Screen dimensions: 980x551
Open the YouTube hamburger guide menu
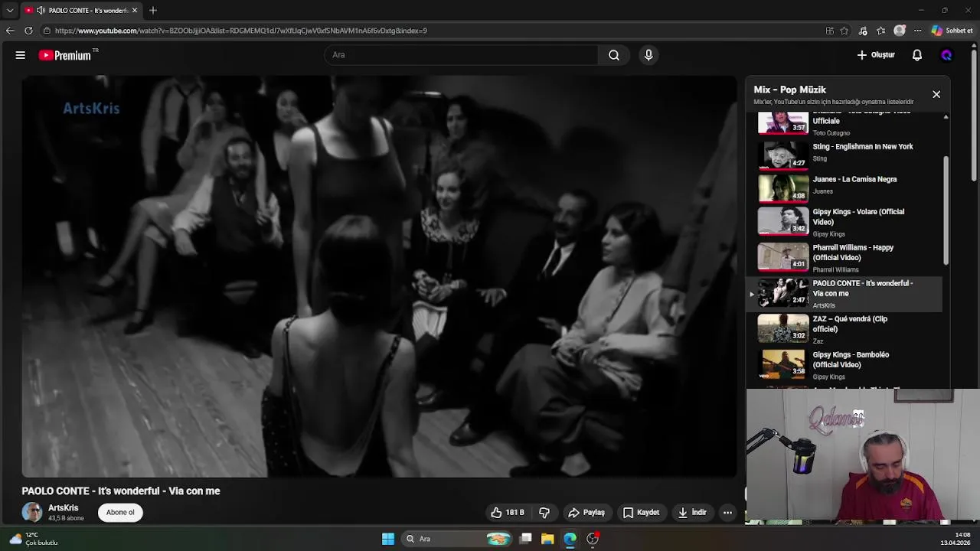coord(21,55)
